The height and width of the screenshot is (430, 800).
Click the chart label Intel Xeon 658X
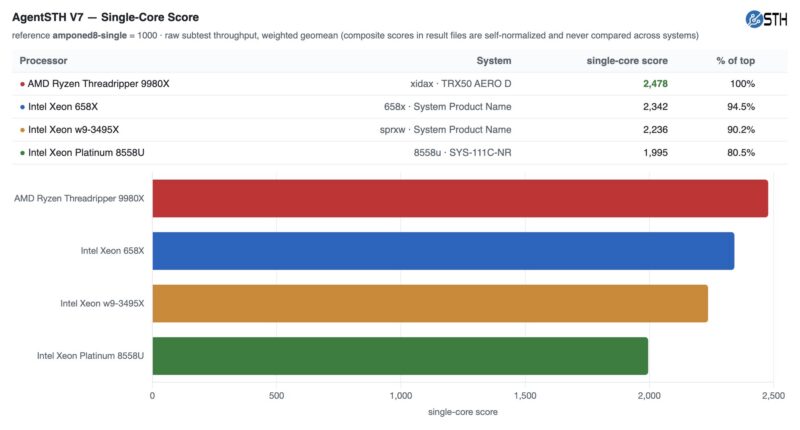(112, 251)
